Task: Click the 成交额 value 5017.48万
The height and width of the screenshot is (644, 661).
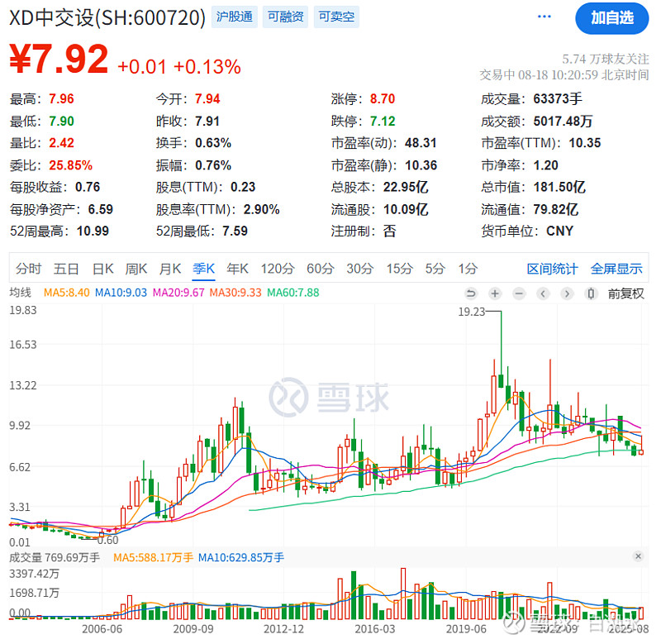Action: tap(563, 121)
